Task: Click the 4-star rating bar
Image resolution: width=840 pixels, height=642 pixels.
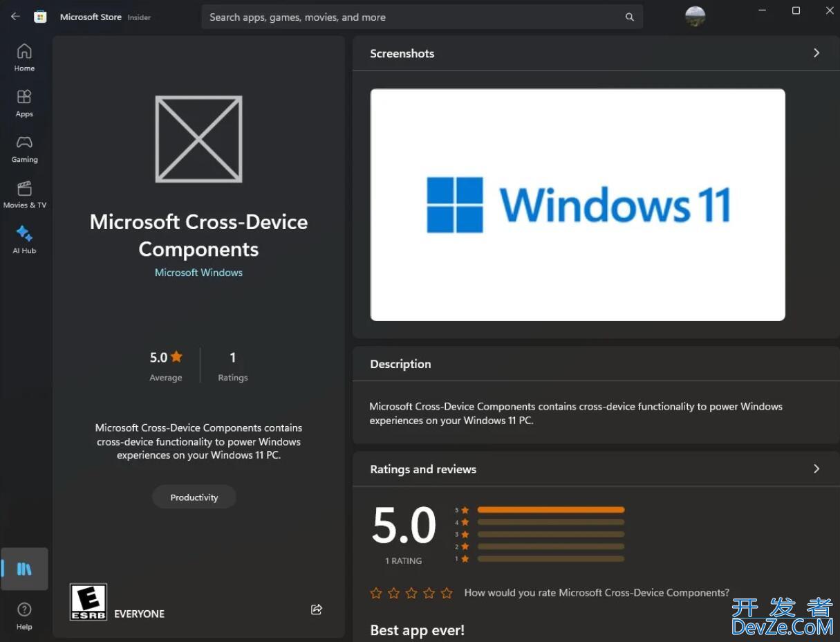Action: click(550, 522)
